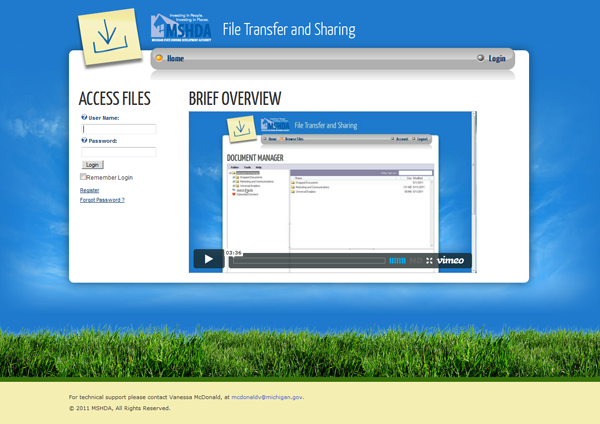Screen dimensions: 600x424
Task: Click the Login form button
Action: pos(93,165)
